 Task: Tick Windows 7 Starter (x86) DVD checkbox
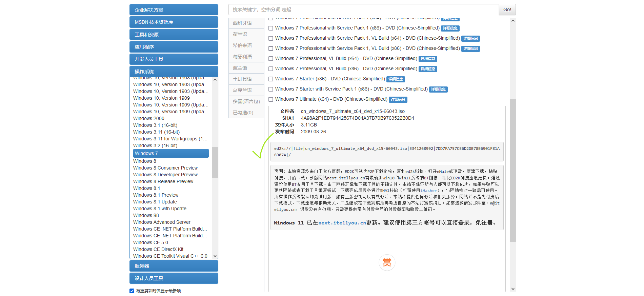click(x=271, y=79)
